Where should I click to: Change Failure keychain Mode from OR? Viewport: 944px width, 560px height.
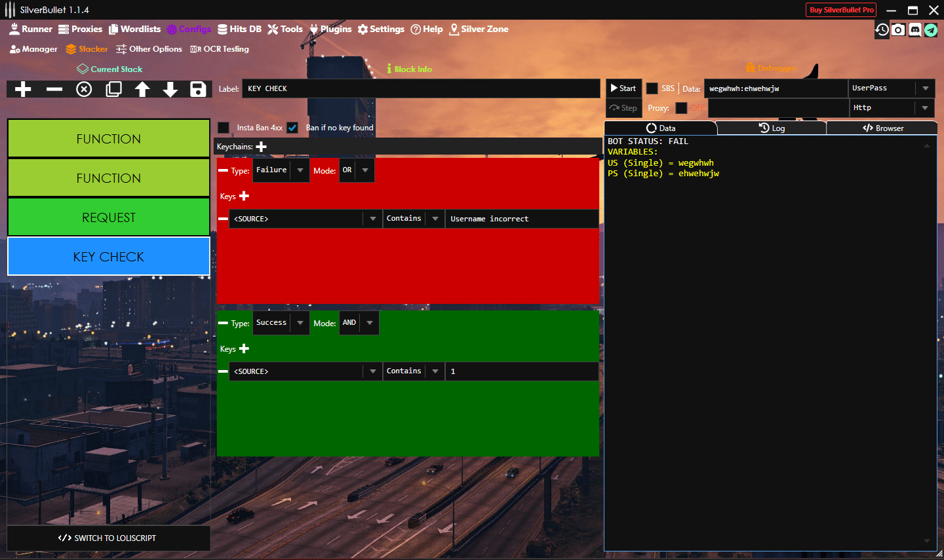357,170
